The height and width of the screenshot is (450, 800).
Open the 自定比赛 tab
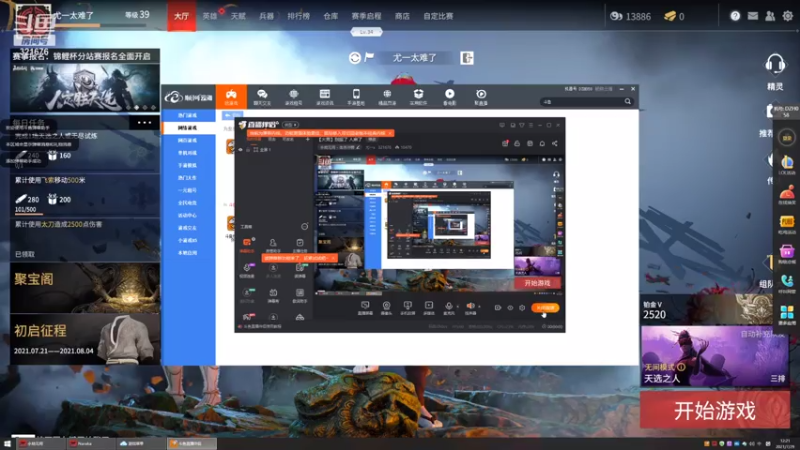click(x=438, y=16)
